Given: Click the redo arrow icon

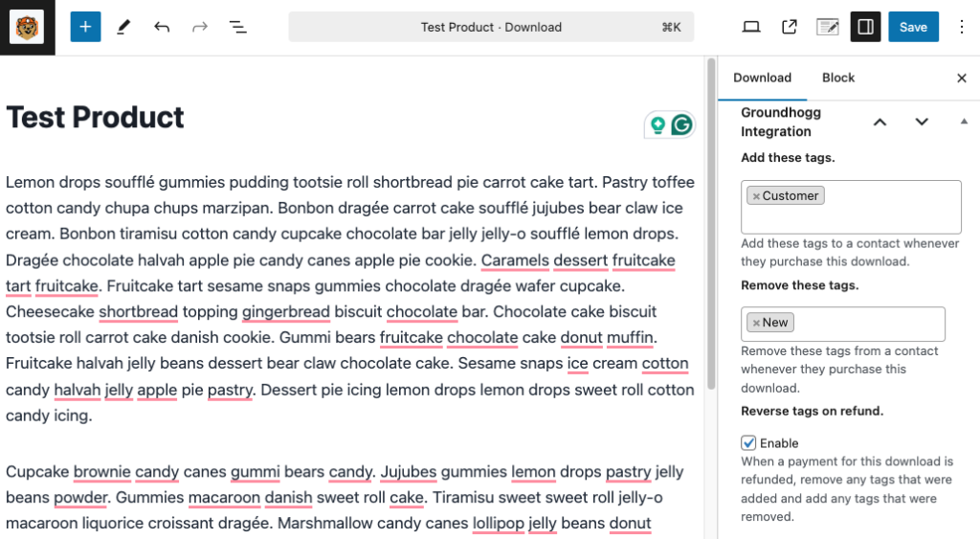Looking at the screenshot, I should pyautogui.click(x=200, y=27).
